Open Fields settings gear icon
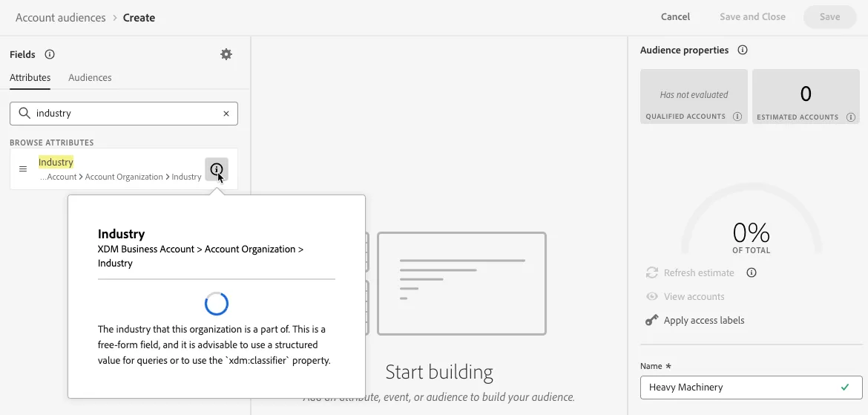 click(x=226, y=54)
